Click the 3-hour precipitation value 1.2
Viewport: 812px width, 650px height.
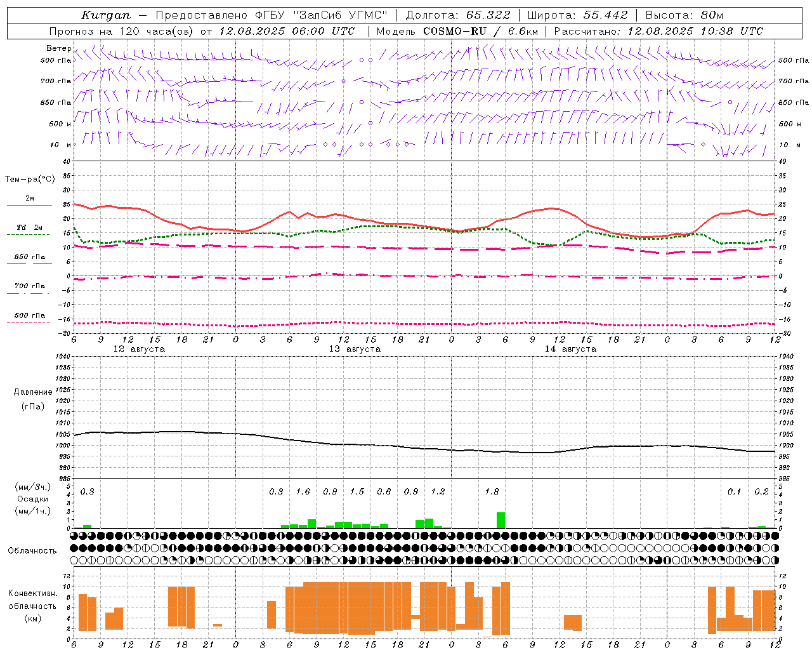[x=438, y=492]
